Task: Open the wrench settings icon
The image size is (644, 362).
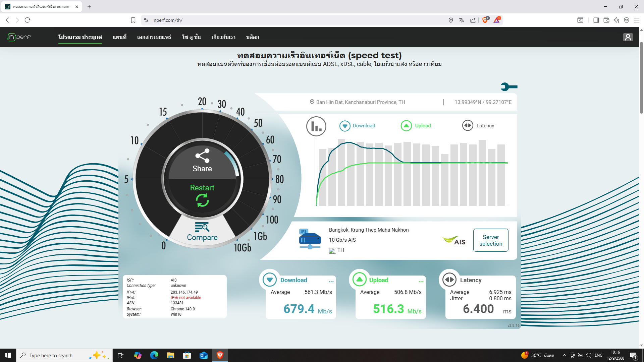Action: (x=509, y=87)
